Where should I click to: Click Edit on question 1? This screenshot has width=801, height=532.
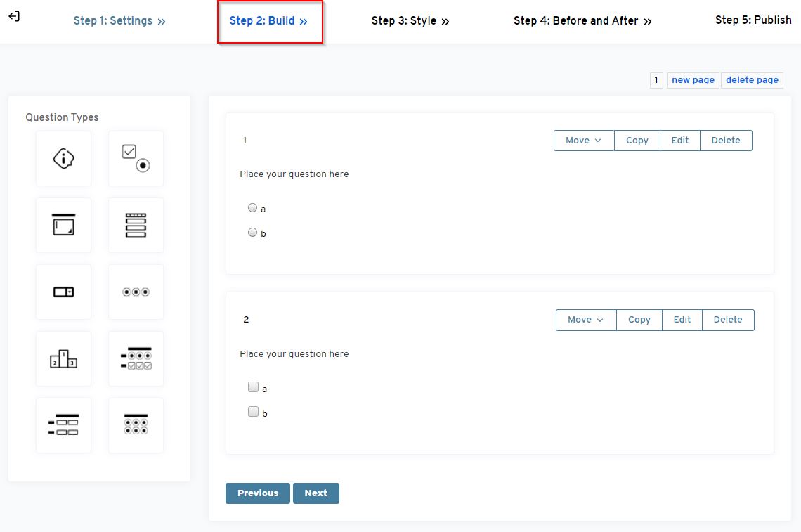click(679, 141)
